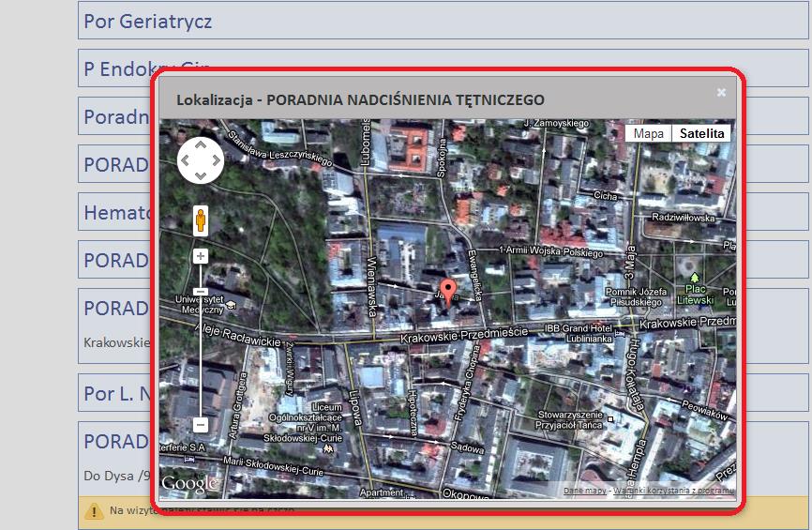Open the Dane mapy link
Screen dimensions: 812x530
point(584,490)
